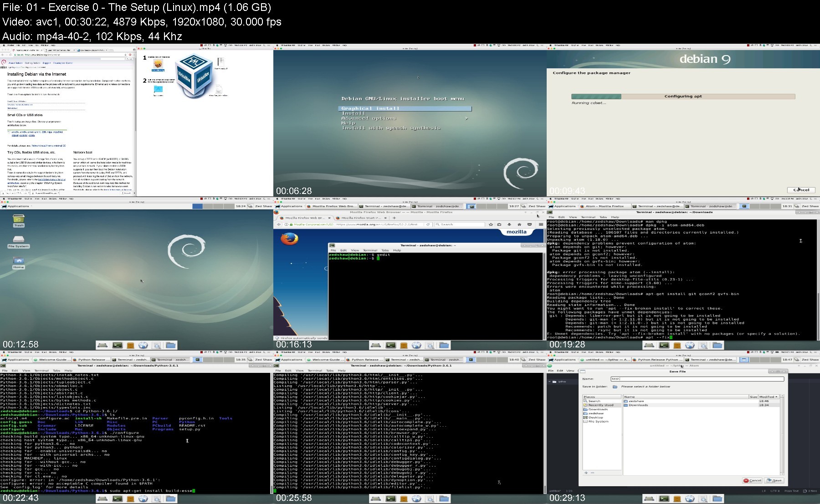Click Firefox bookmark star icon
820x504 pixels.
click(491, 224)
